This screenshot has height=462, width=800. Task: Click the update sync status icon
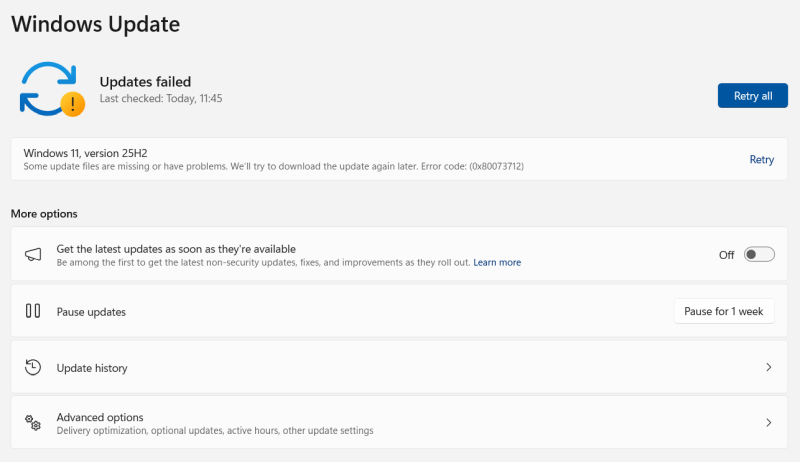coord(52,89)
